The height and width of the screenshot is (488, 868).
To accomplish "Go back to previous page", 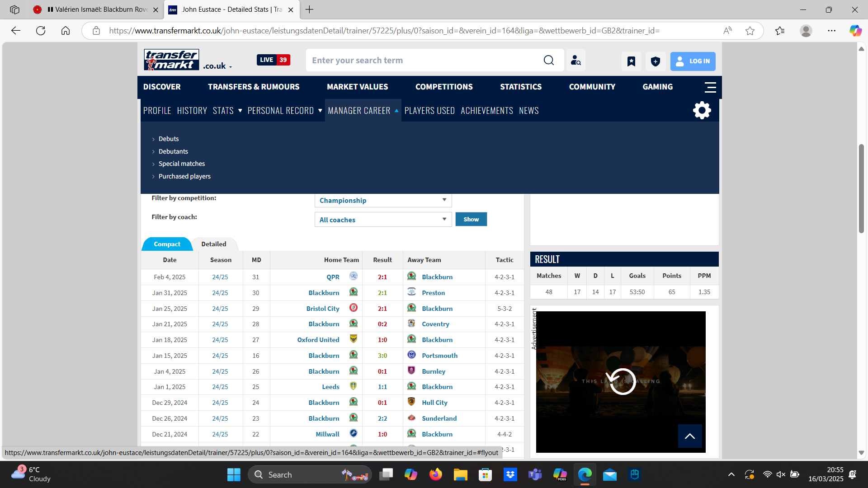I will pyautogui.click(x=16, y=31).
